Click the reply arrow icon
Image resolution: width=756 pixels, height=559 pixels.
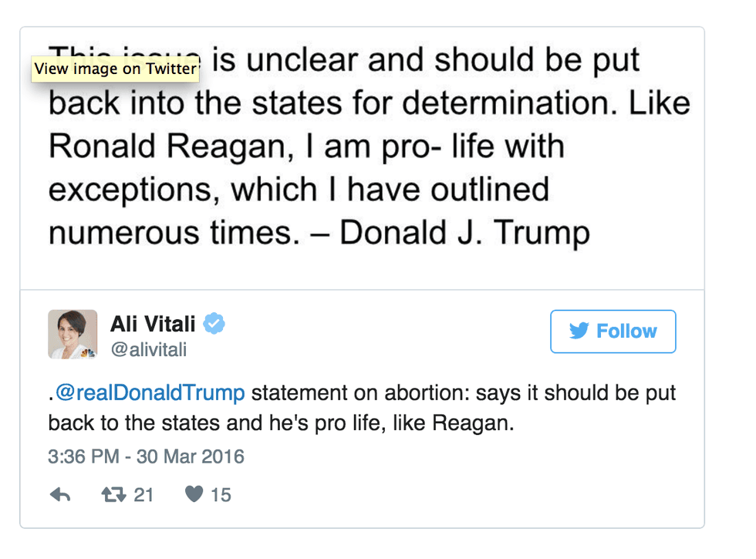pos(60,495)
